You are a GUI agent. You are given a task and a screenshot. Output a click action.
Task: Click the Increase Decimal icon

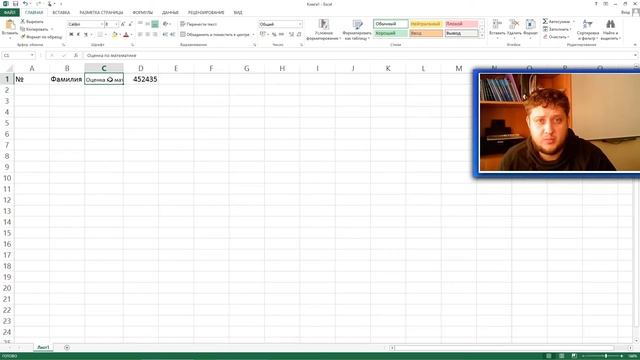point(291,35)
